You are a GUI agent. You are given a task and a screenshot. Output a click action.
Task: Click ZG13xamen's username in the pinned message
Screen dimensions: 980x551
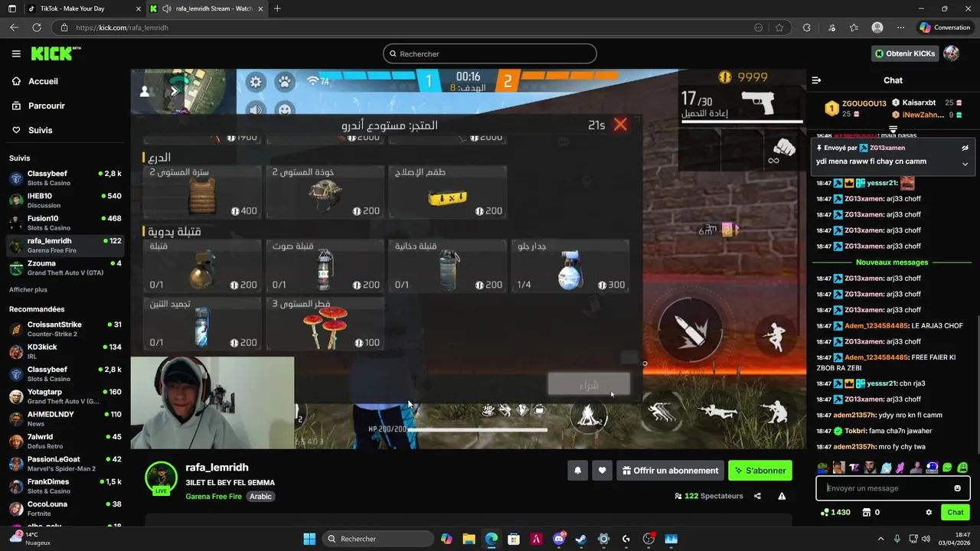887,148
